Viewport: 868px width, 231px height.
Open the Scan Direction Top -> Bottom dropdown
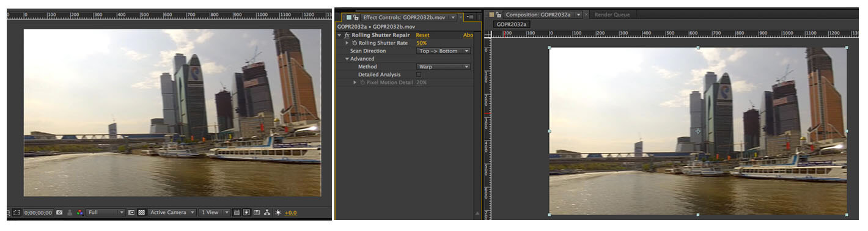tap(443, 51)
